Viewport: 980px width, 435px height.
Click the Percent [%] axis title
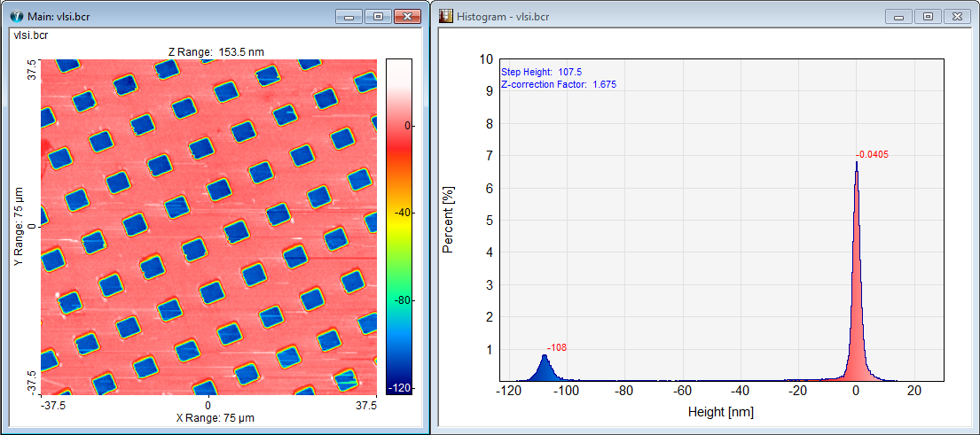tap(449, 220)
